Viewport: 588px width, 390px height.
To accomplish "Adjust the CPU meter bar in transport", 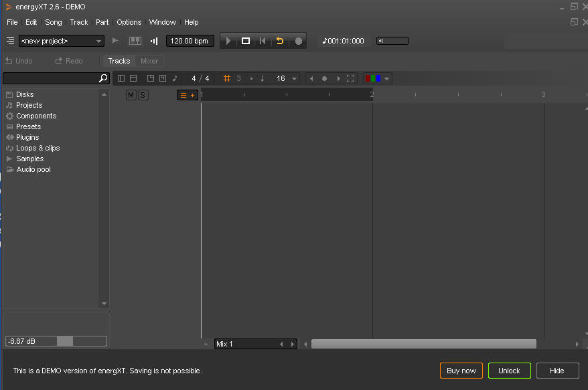I will click(x=392, y=41).
